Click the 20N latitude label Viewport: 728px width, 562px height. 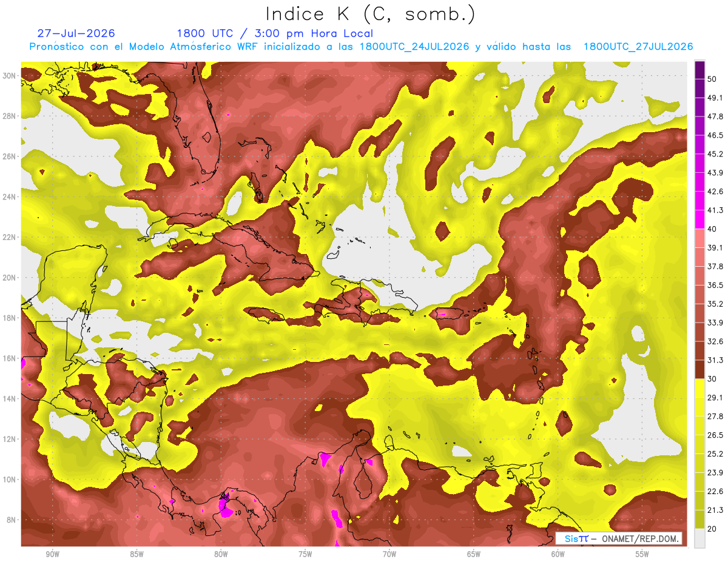pos(10,278)
